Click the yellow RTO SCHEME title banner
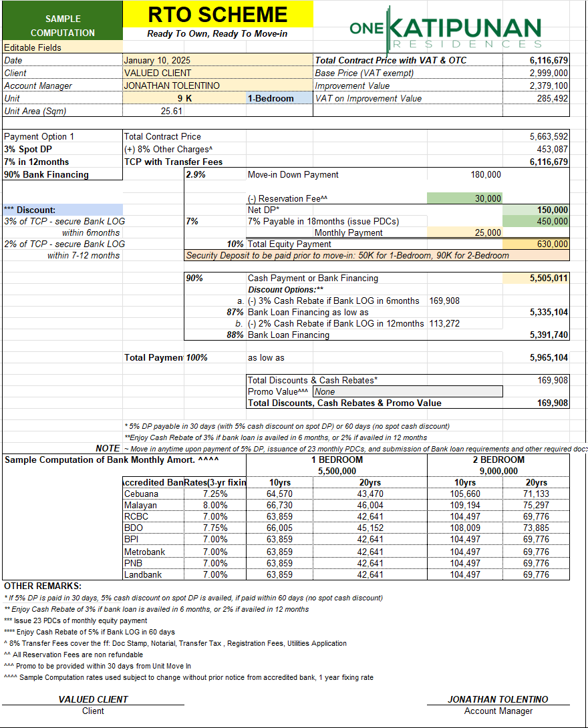 218,14
